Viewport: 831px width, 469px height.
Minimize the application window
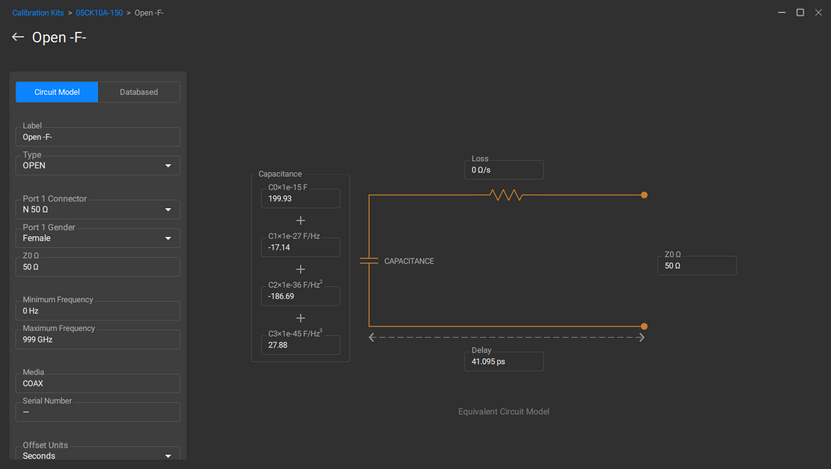[781, 12]
